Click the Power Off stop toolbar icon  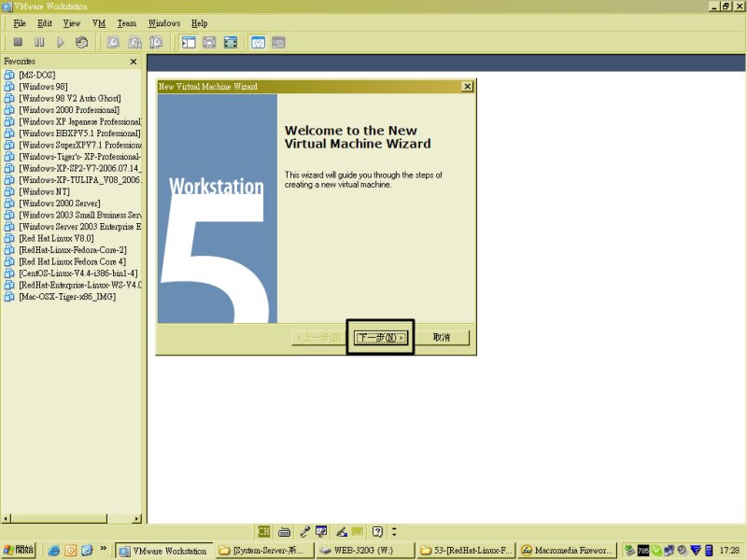point(18,42)
